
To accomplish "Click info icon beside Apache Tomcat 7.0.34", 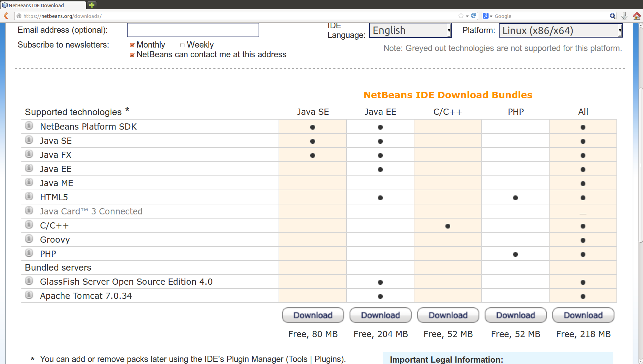I will pyautogui.click(x=29, y=295).
